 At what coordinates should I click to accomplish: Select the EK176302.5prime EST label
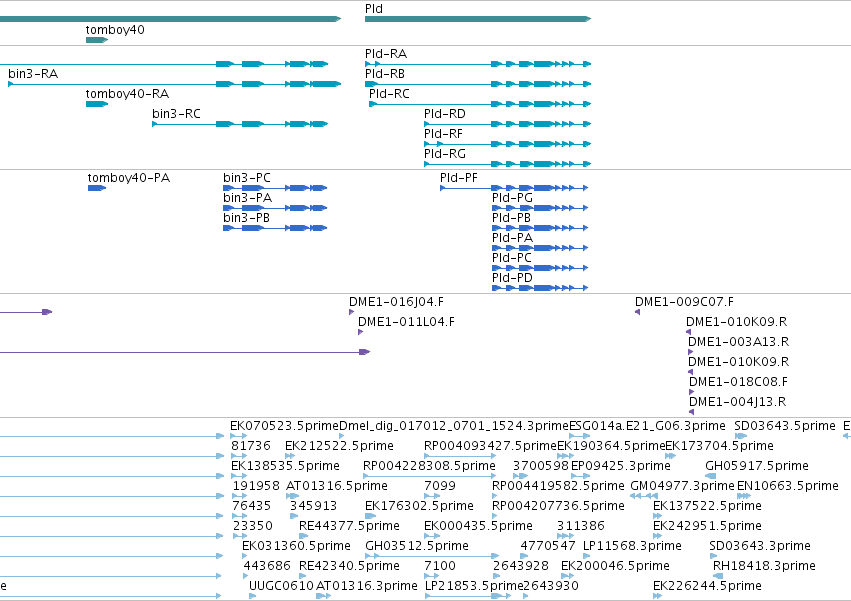click(420, 507)
